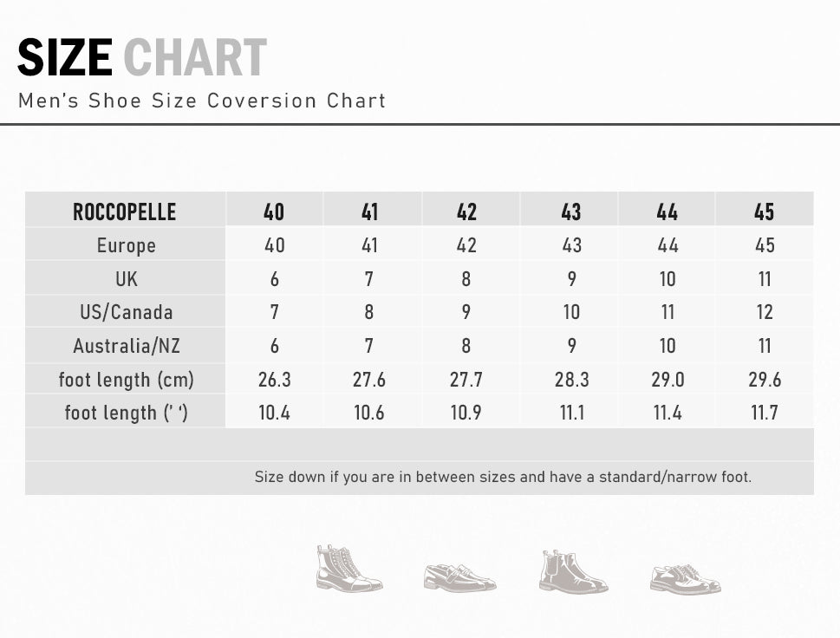
Task: Click the Australia/NZ row label
Action: coord(127,346)
